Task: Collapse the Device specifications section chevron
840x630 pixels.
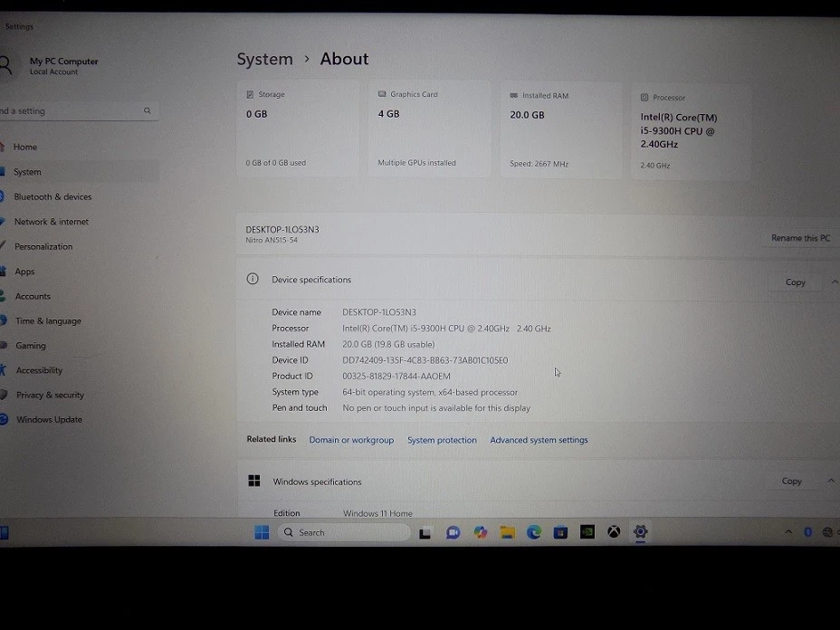Action: pyautogui.click(x=833, y=282)
